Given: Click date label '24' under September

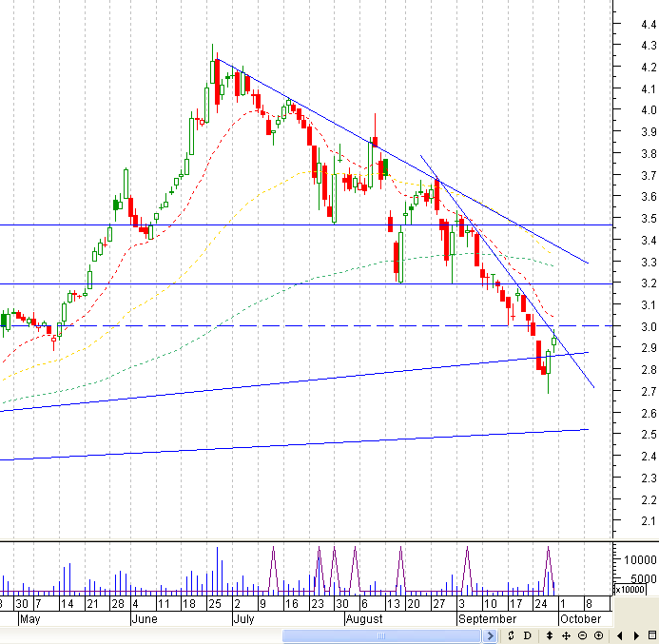Looking at the screenshot, I should (x=540, y=604).
